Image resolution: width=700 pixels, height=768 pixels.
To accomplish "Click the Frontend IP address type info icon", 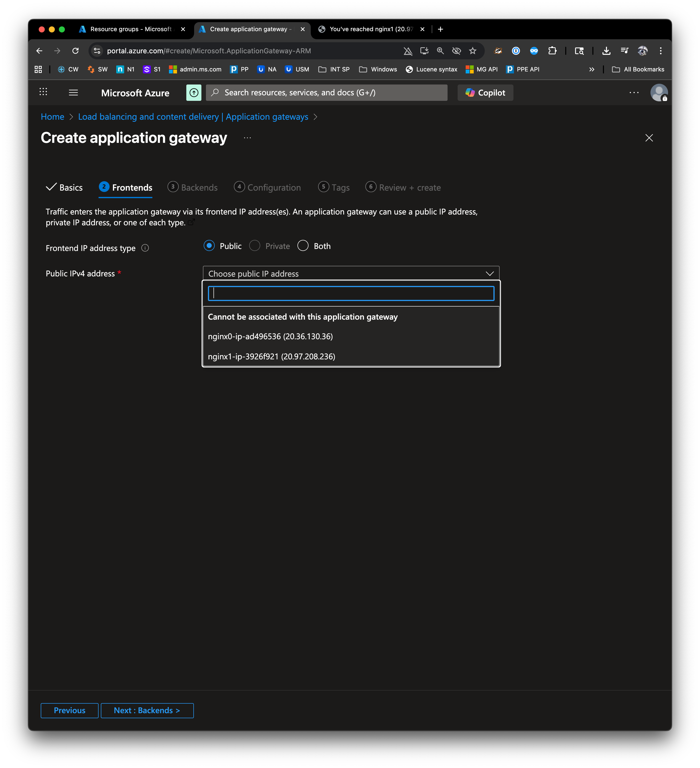I will point(145,248).
